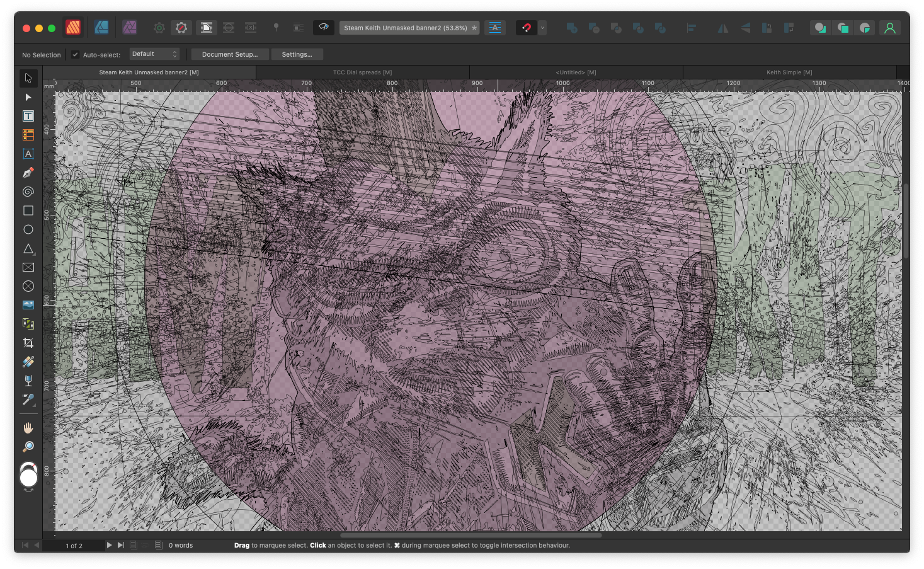Screen dimensions: 924x569
Task: Select the Picture Frame Rectangle tool
Action: pos(28,267)
